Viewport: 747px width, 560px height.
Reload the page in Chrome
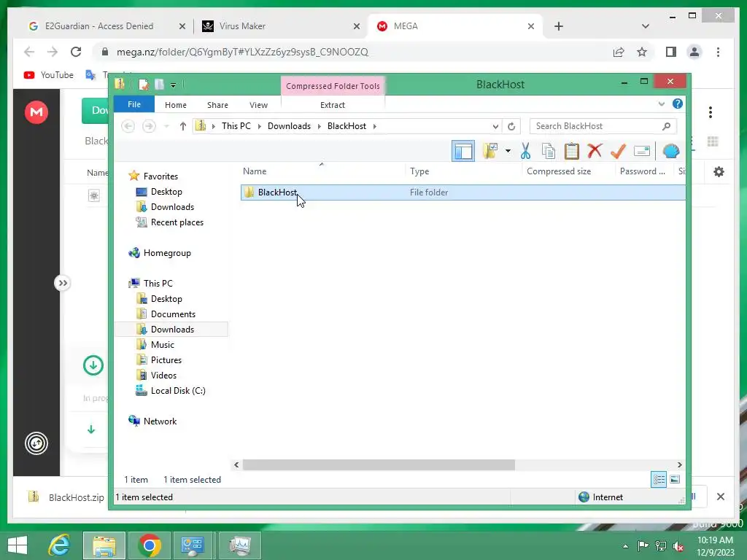(x=76, y=52)
